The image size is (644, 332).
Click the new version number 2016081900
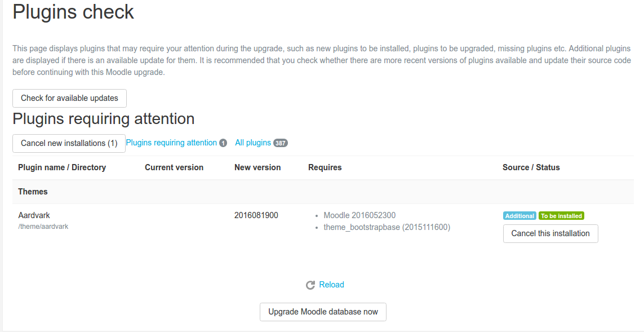[x=256, y=215]
